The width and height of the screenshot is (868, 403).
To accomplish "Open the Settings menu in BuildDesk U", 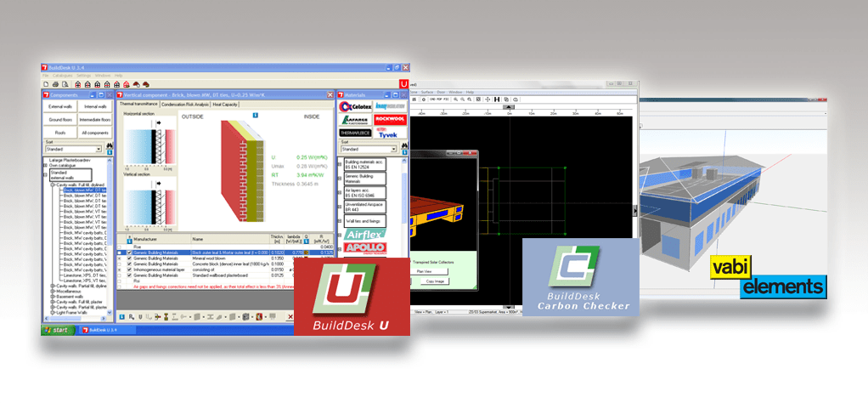I will (x=83, y=76).
